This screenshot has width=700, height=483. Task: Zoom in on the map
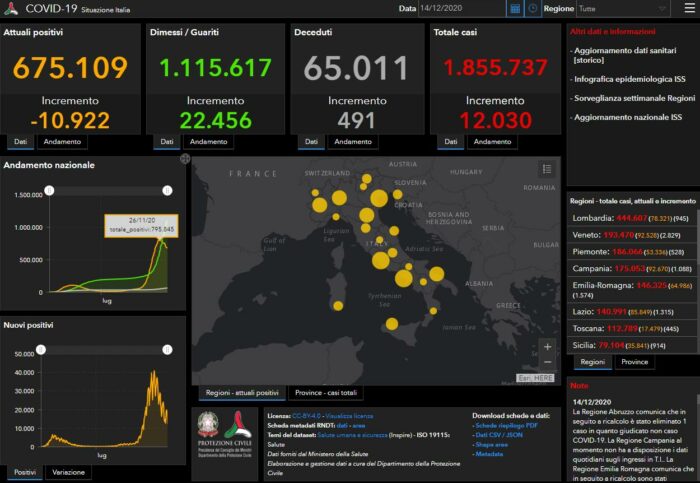[546, 346]
